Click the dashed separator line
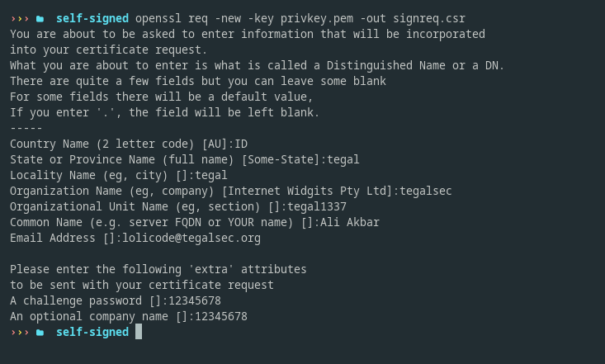The height and width of the screenshot is (364, 605). click(26, 128)
